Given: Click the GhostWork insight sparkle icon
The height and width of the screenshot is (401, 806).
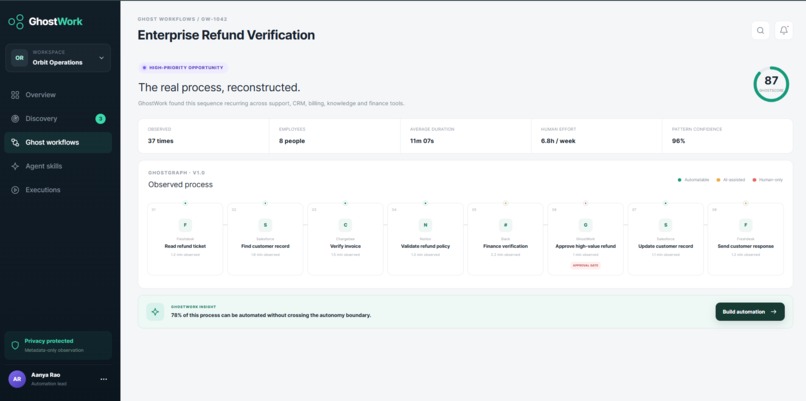Looking at the screenshot, I should tap(155, 312).
